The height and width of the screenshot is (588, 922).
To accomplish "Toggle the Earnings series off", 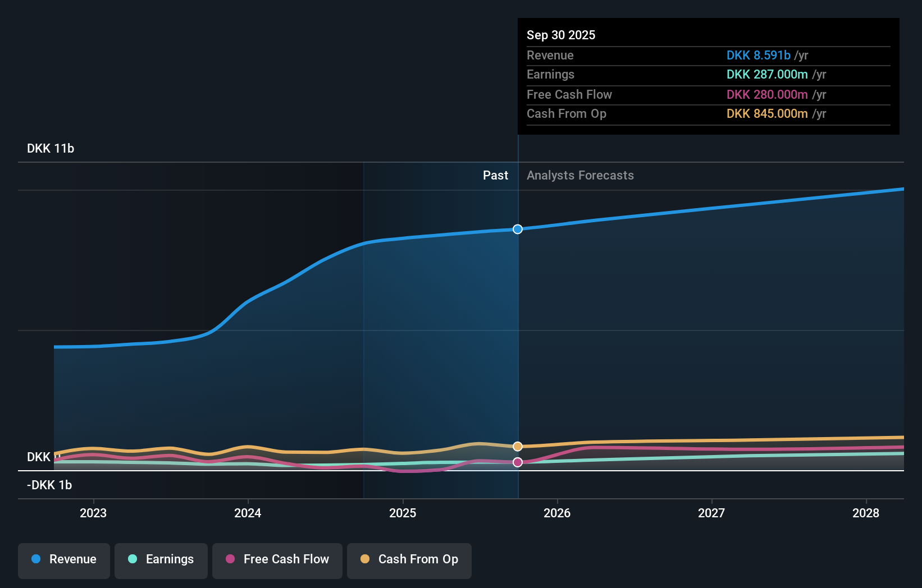I will tap(161, 561).
